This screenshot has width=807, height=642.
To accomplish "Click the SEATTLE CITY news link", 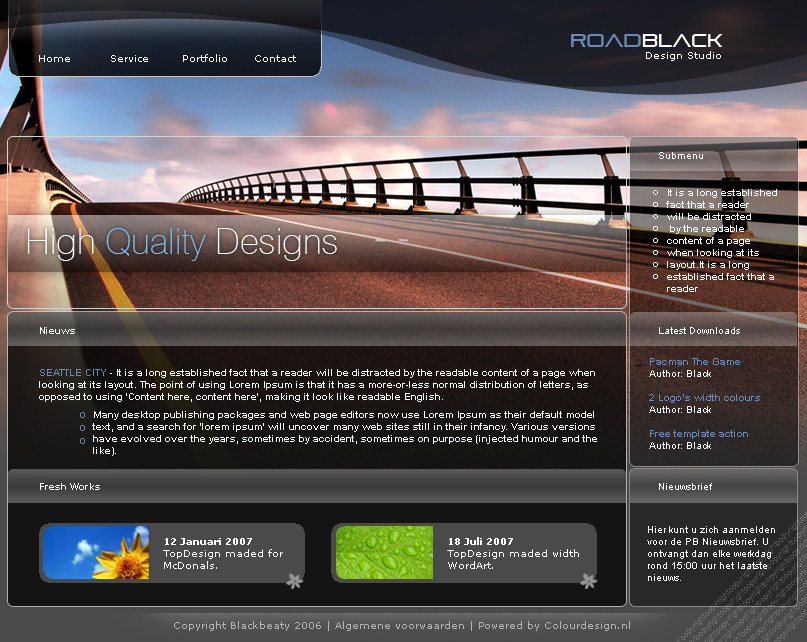I will click(x=73, y=372).
